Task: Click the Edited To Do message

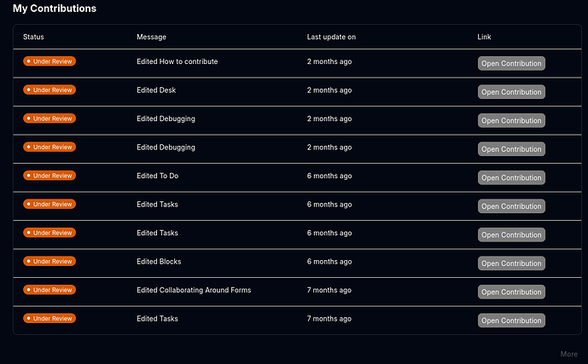Action: 157,176
